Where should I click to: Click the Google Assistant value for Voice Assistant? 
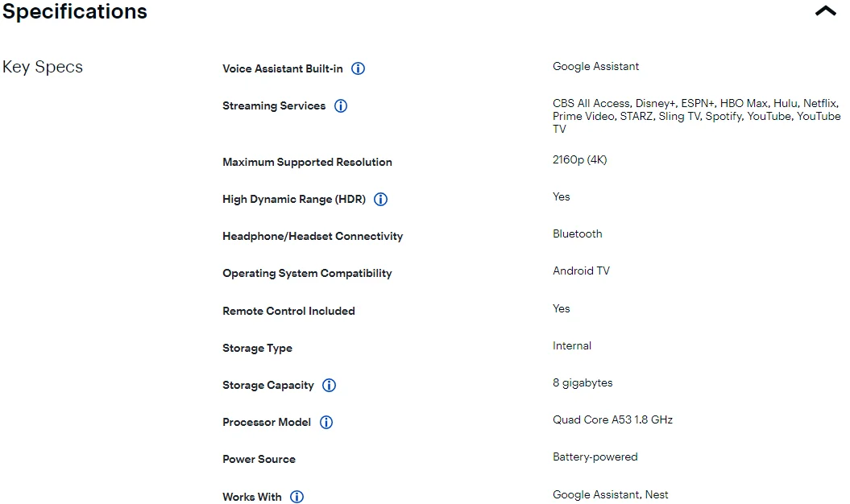[595, 67]
